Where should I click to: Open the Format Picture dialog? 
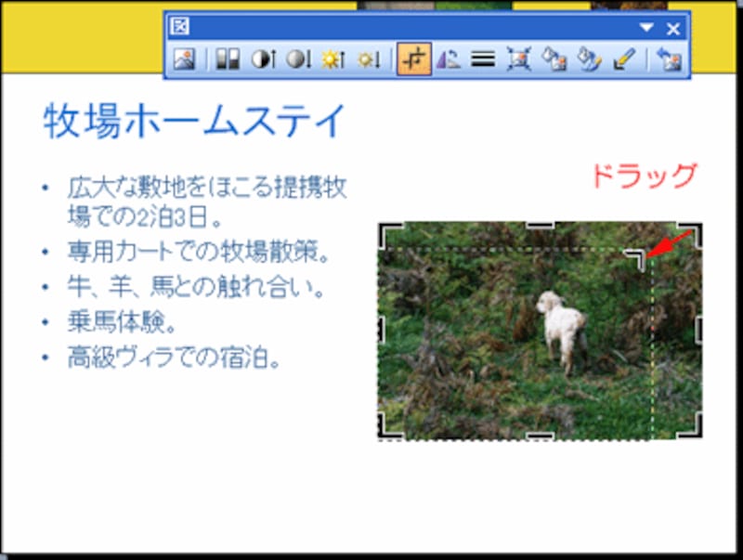tap(591, 59)
